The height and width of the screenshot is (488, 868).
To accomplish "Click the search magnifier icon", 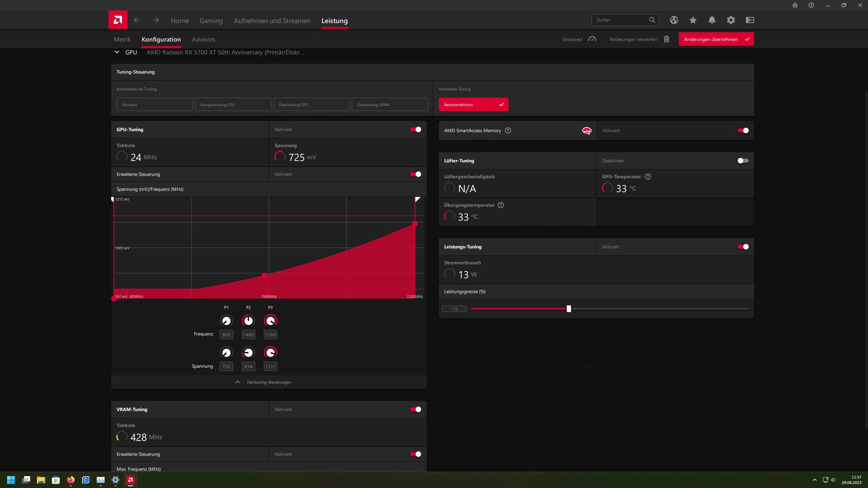I will [652, 20].
